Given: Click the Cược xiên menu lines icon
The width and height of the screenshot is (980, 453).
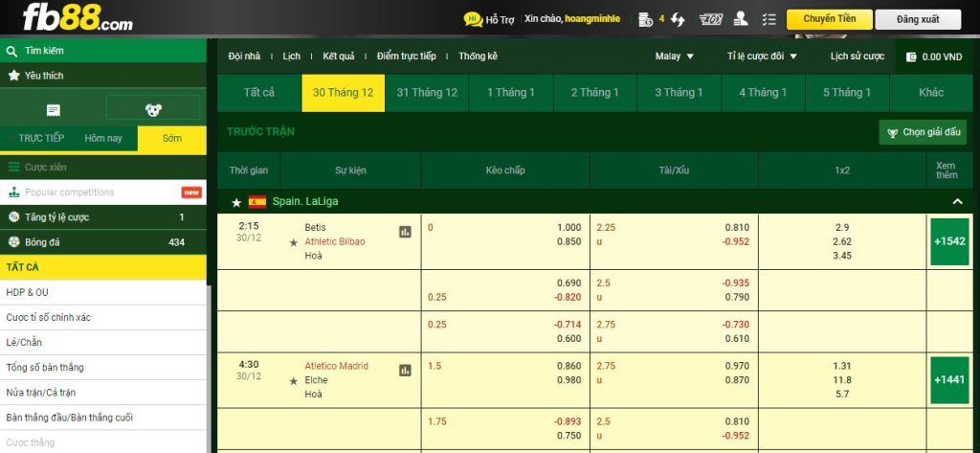Looking at the screenshot, I should pyautogui.click(x=13, y=167).
